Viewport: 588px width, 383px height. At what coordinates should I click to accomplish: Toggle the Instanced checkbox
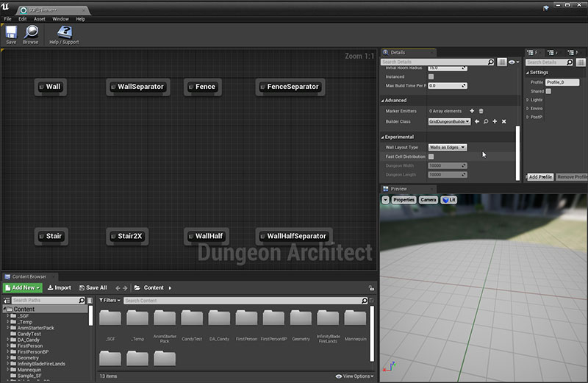[x=431, y=76]
